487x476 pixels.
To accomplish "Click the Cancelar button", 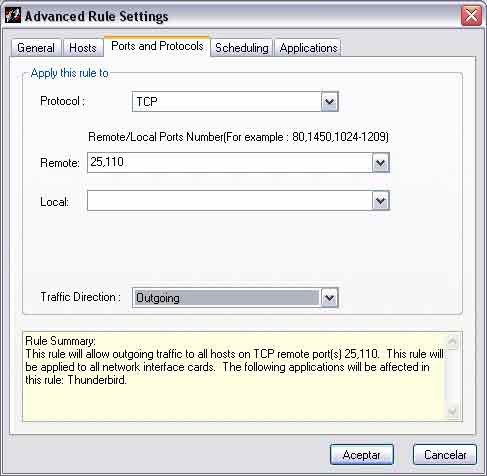I will [445, 455].
